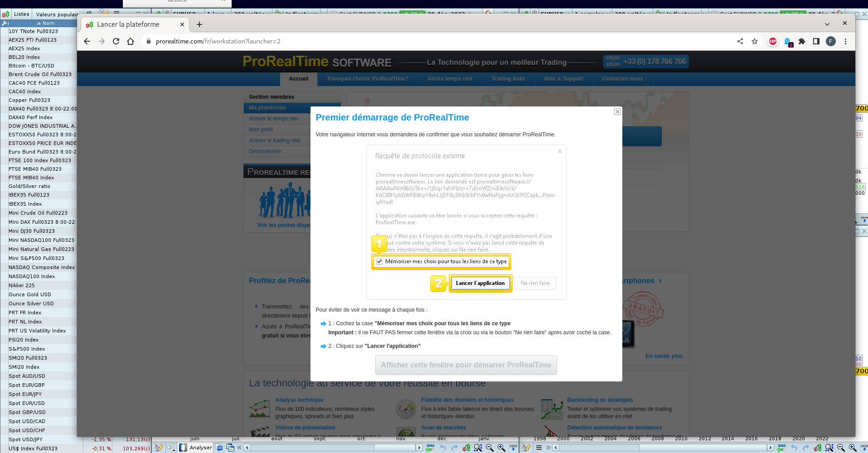Zoom in on the monthly chart

(501, 448)
